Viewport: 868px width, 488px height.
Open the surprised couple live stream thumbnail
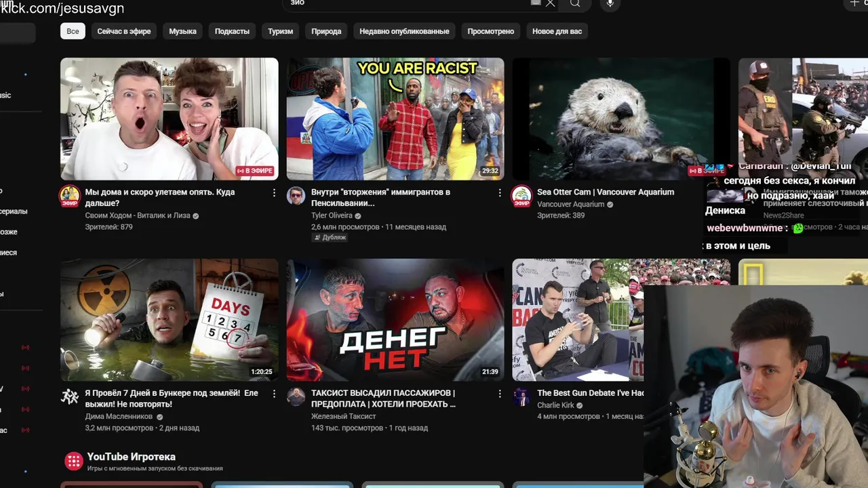(170, 119)
